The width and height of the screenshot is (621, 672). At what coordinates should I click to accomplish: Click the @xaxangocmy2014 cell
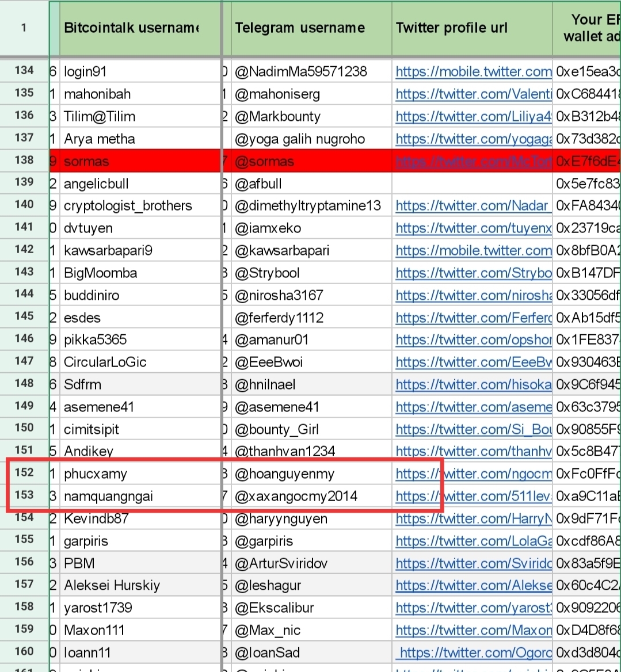(311, 496)
